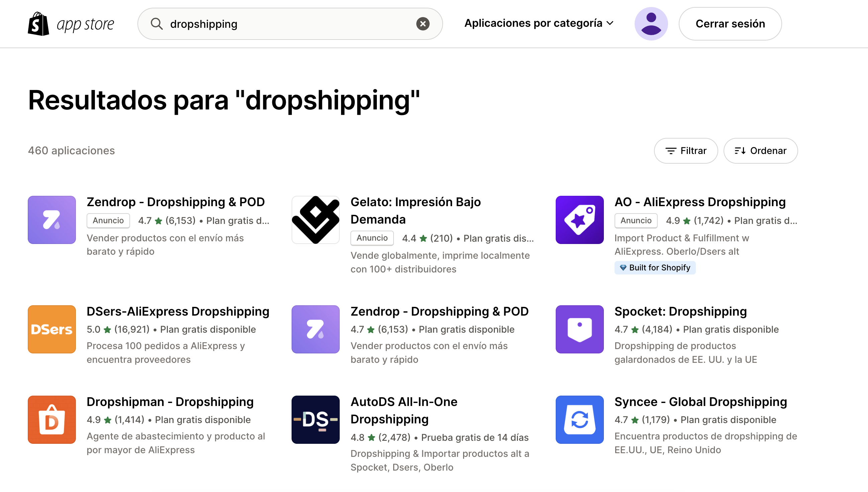Click the app store wordmark

pyautogui.click(x=85, y=24)
